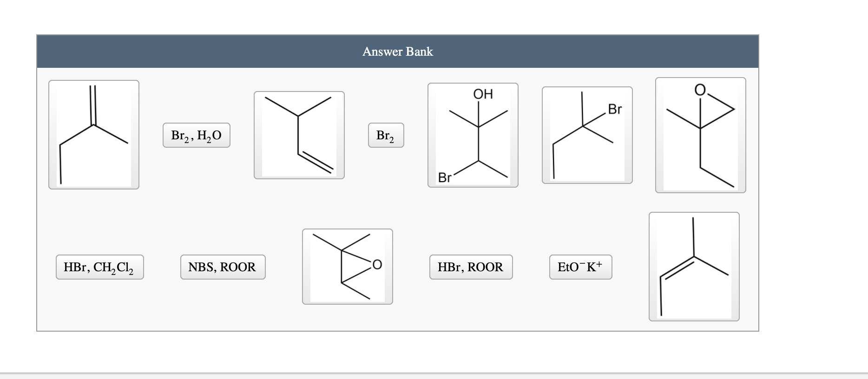Click the OH label on the bromohydrin structure

point(482,94)
